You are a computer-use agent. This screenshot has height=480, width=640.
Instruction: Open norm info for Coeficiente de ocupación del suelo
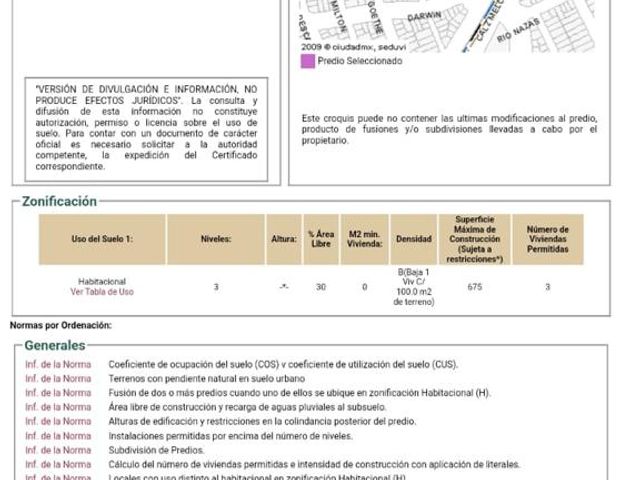pyautogui.click(x=58, y=364)
